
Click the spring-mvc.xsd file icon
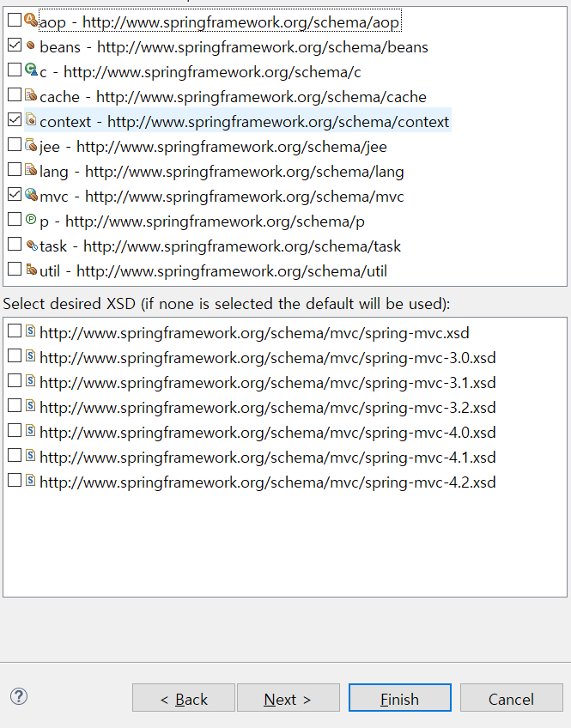pos(30,331)
